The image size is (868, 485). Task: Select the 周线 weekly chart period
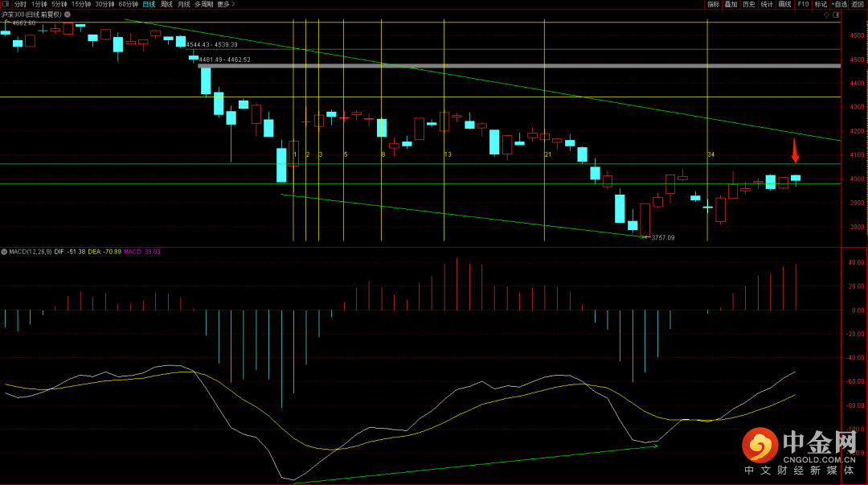[166, 4]
